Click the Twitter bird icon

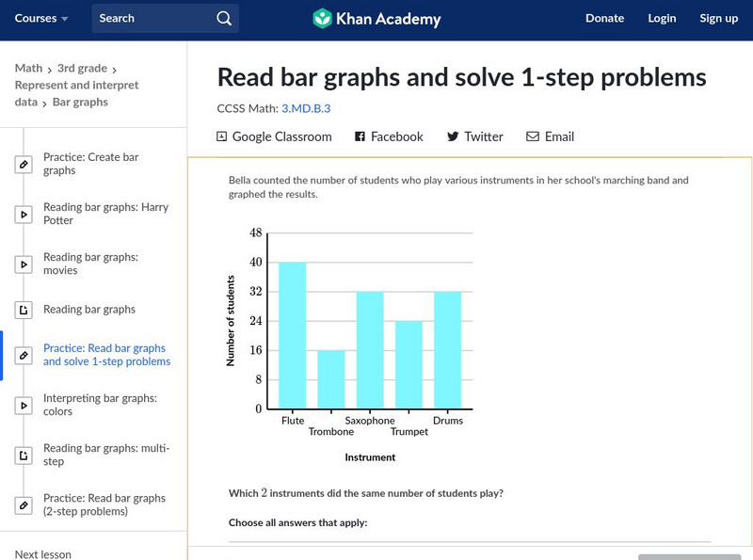tap(453, 136)
